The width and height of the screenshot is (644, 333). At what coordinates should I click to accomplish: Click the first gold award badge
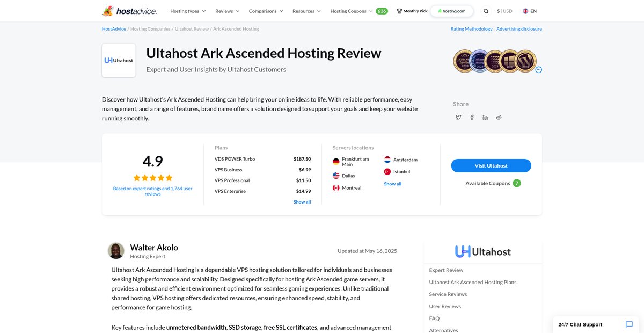(x=464, y=61)
